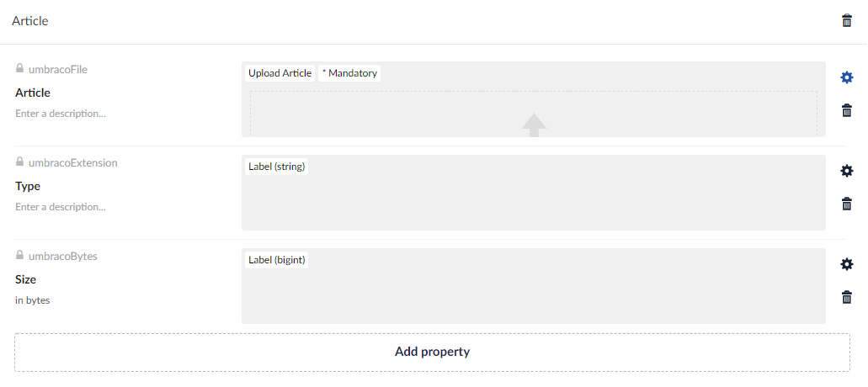This screenshot has height=387, width=868.
Task: Open settings gear for Size property
Action: coord(846,264)
